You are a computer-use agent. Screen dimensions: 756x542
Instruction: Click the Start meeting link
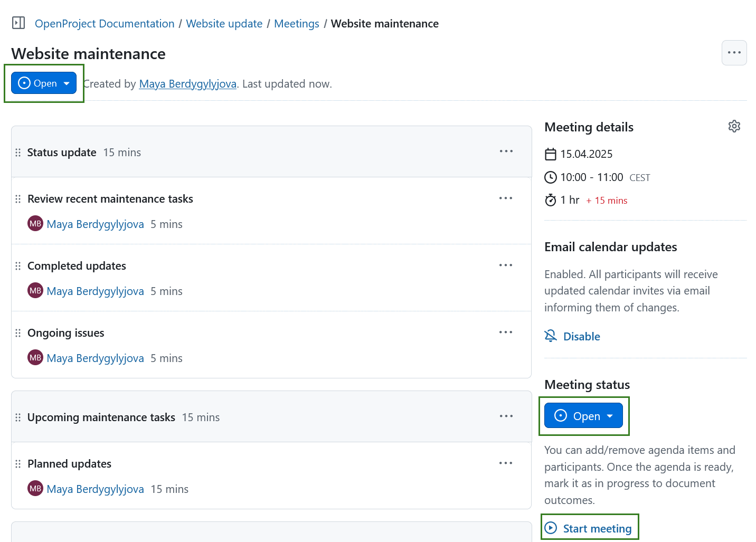click(597, 528)
